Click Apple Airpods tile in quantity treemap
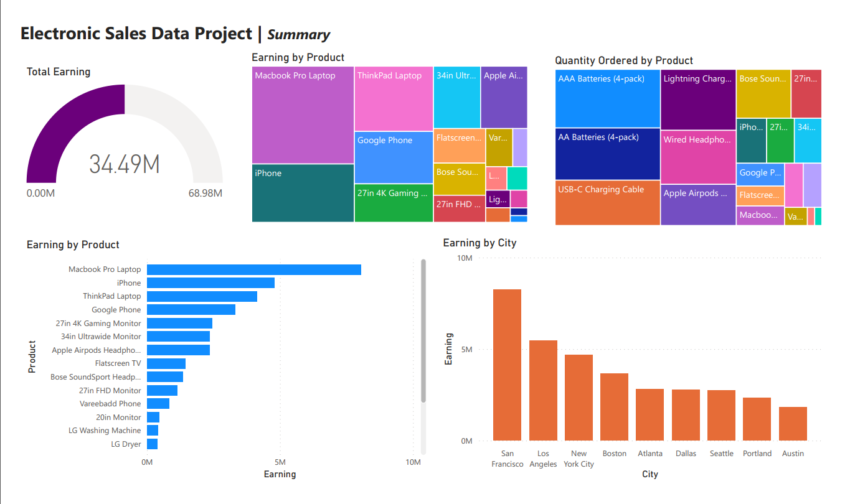The width and height of the screenshot is (855, 504). point(698,205)
